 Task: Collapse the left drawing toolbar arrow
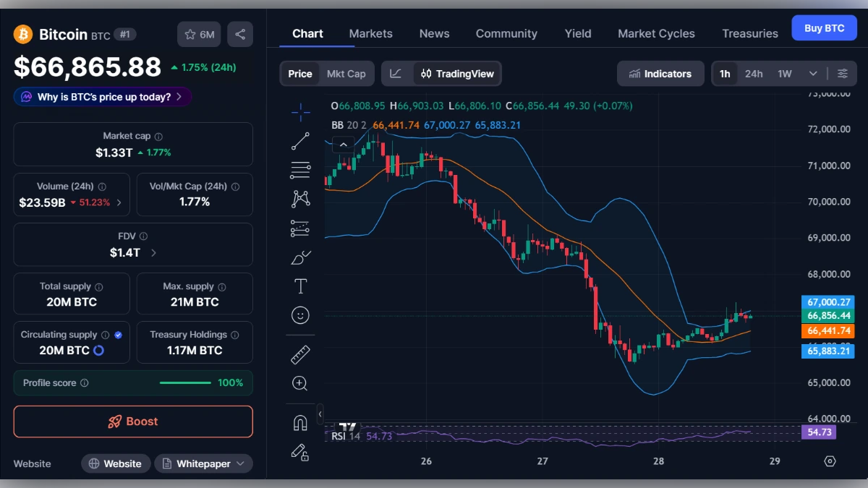point(320,414)
